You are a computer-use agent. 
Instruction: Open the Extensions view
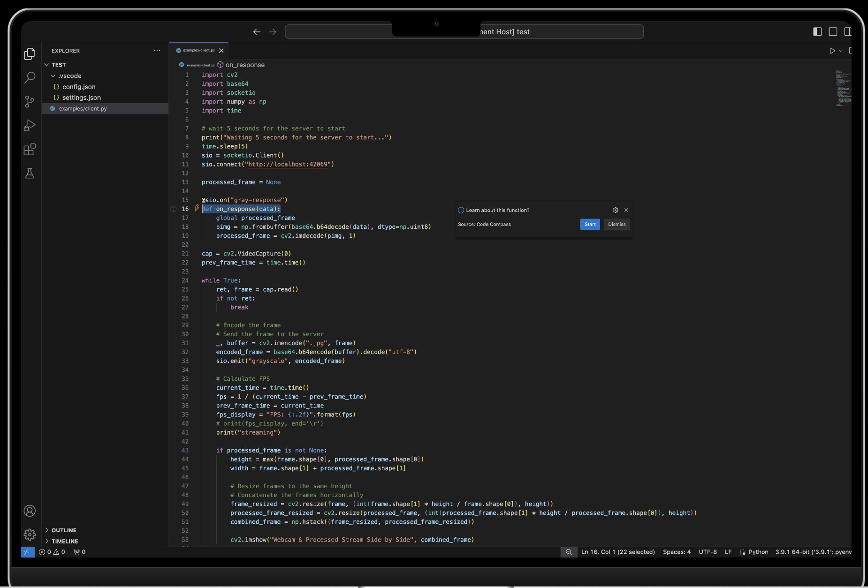click(x=30, y=150)
